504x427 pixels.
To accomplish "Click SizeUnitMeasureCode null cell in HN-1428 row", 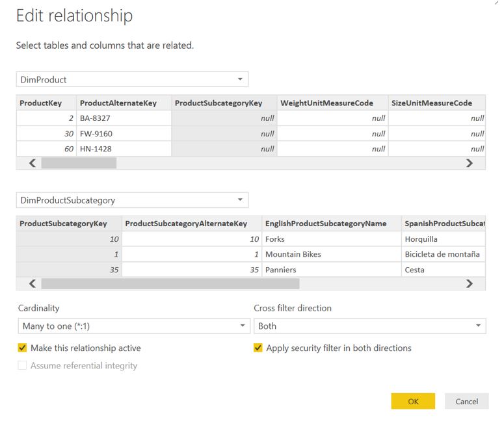I will pyautogui.click(x=437, y=149).
